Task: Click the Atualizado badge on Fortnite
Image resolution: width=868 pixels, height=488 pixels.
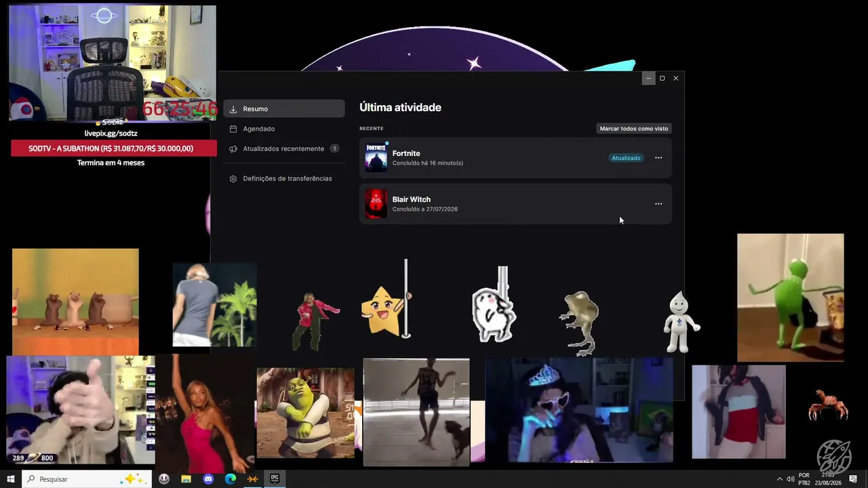Action: pyautogui.click(x=626, y=158)
